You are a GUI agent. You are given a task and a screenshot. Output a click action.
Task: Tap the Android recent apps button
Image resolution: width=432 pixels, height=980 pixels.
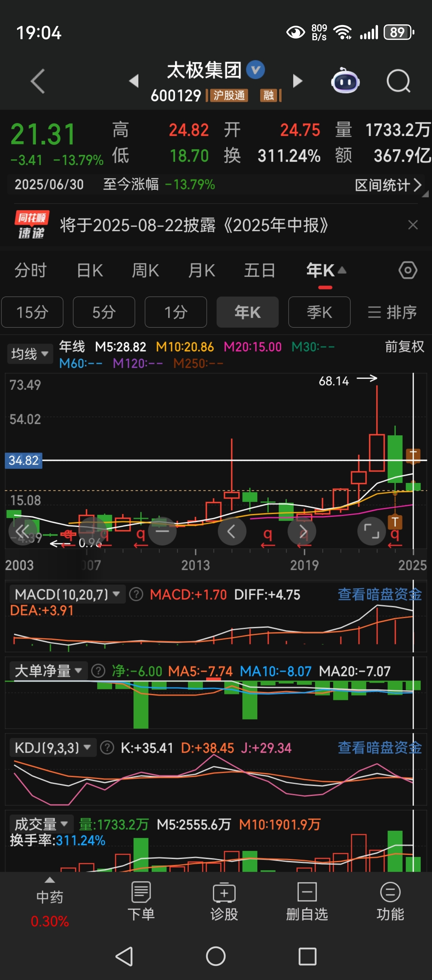307,956
